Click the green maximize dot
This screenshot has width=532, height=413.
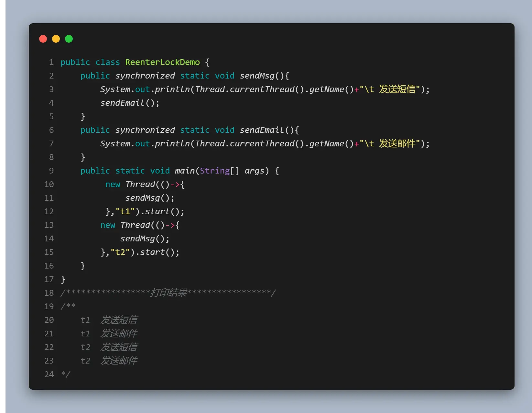pyautogui.click(x=69, y=39)
